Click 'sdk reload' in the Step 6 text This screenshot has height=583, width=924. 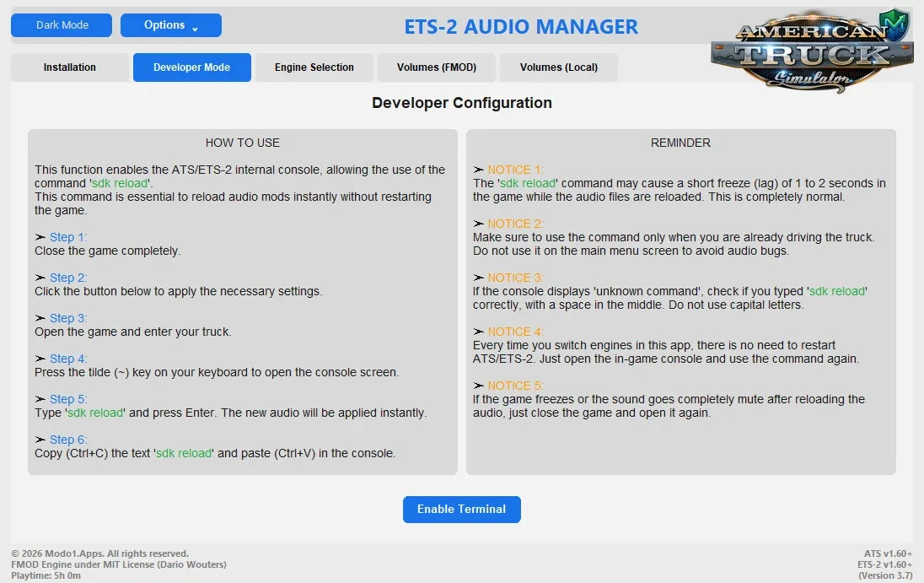[x=183, y=453]
